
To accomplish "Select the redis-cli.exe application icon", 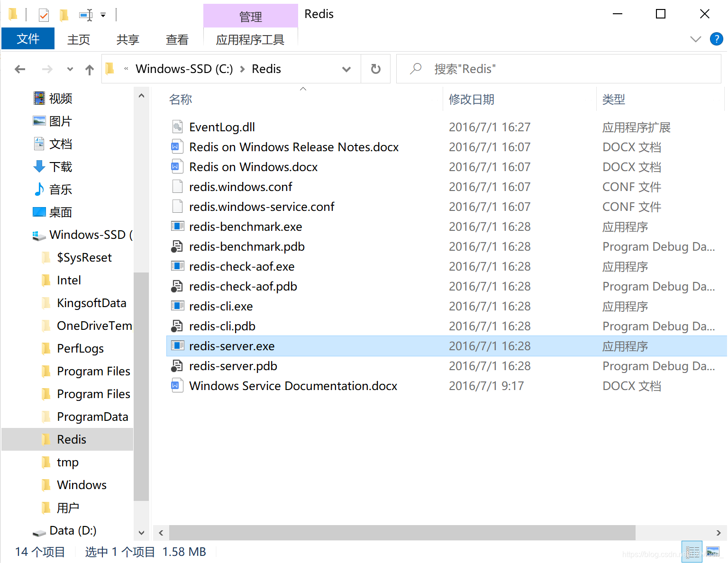I will click(x=177, y=306).
